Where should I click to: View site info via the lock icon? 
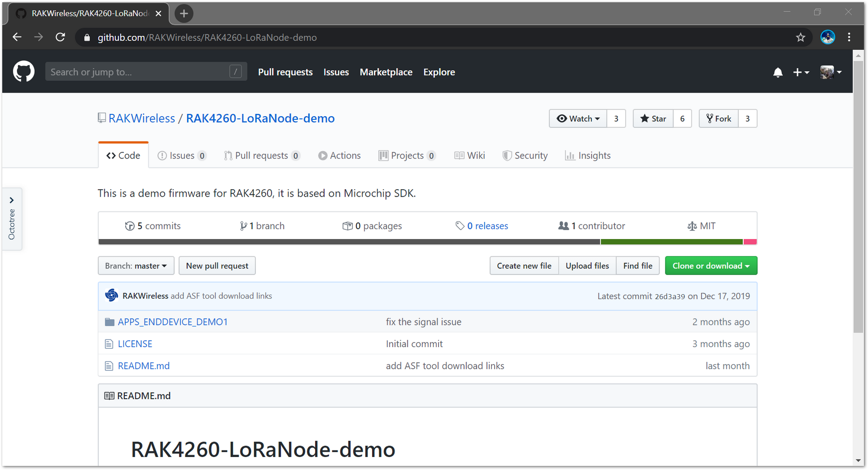click(87, 38)
